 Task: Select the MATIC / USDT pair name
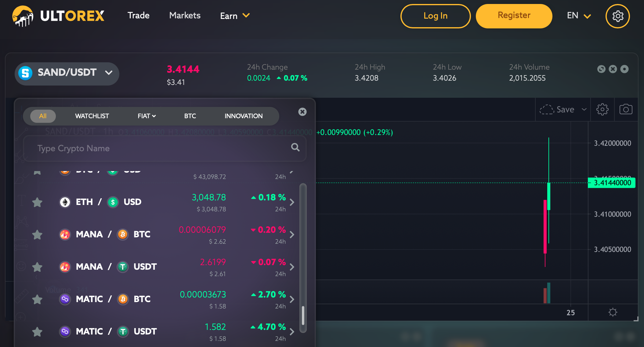[116, 331]
